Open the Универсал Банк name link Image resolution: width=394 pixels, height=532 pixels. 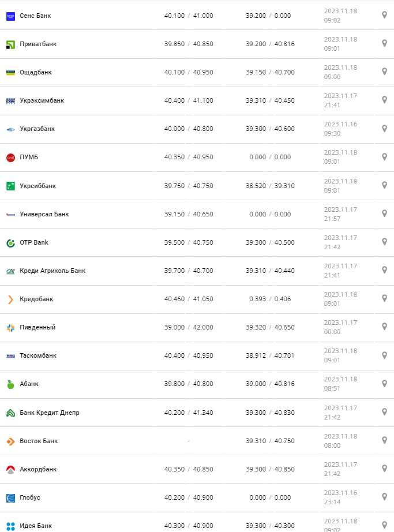point(44,215)
